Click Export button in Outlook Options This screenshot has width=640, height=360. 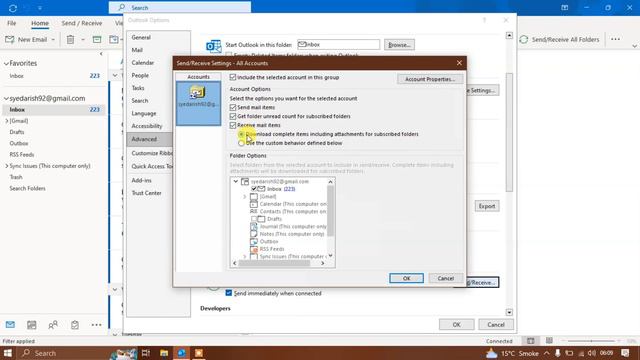[x=487, y=206]
